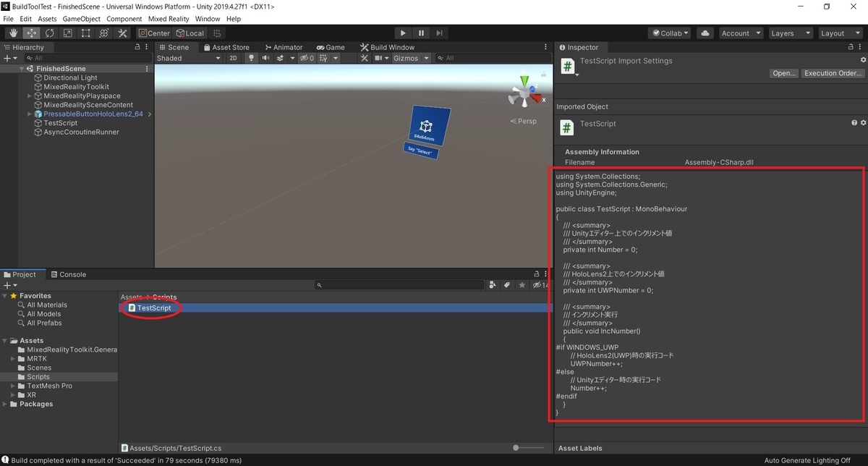Open the Component menu
This screenshot has width=868, height=466.
(124, 19)
